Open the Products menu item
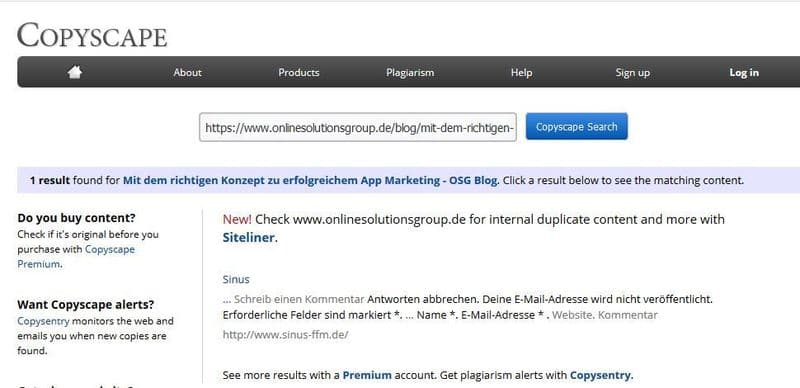 [298, 72]
